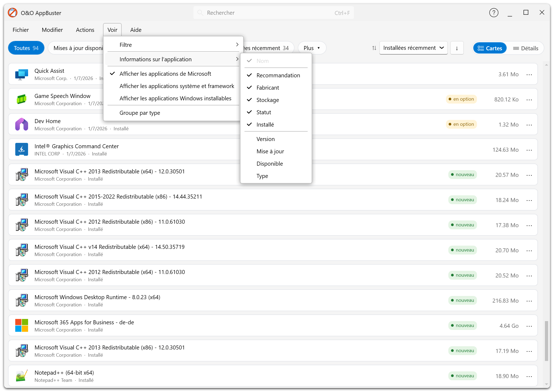
Task: Select the Toutes 94 filter
Action: (x=26, y=48)
